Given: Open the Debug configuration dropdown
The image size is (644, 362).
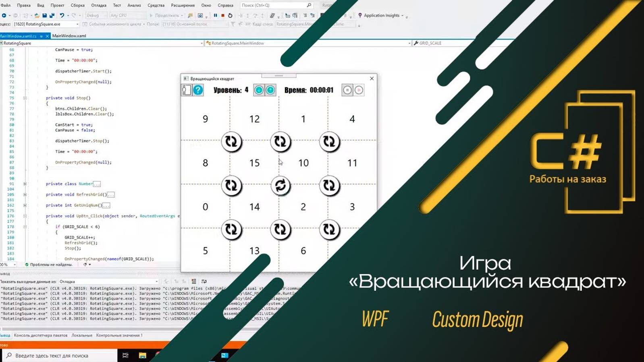Looking at the screenshot, I should point(96,15).
